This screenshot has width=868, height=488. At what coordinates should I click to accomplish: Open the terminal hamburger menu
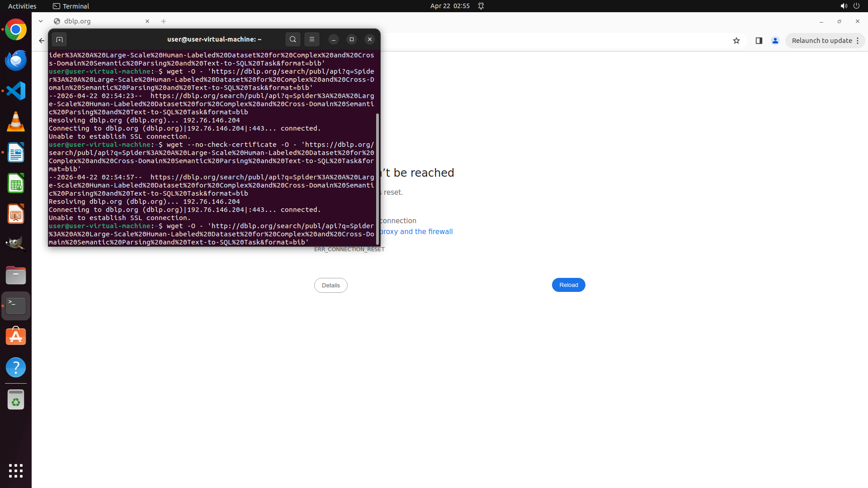(x=312, y=39)
